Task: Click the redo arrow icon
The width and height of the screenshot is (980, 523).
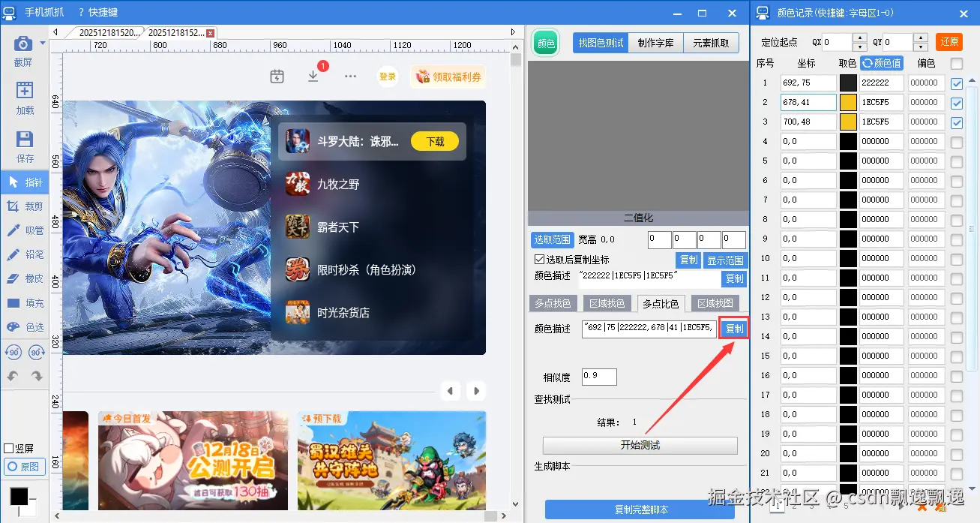Action: (37, 376)
